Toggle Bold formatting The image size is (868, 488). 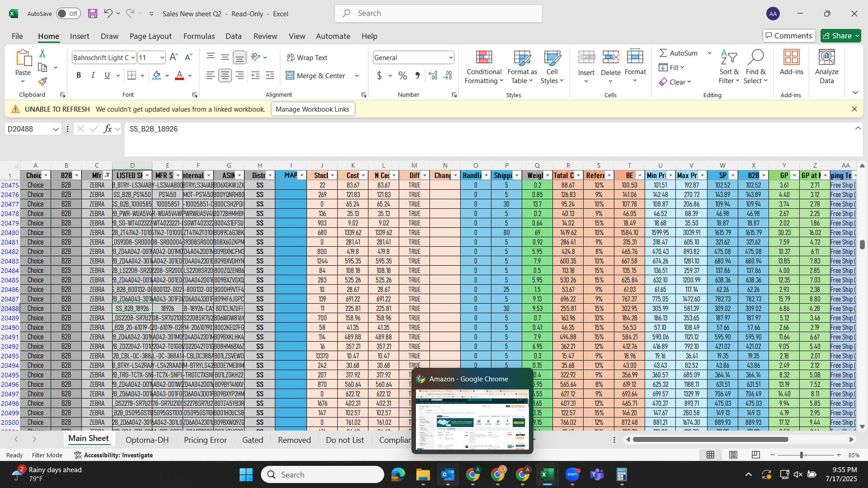click(x=79, y=75)
